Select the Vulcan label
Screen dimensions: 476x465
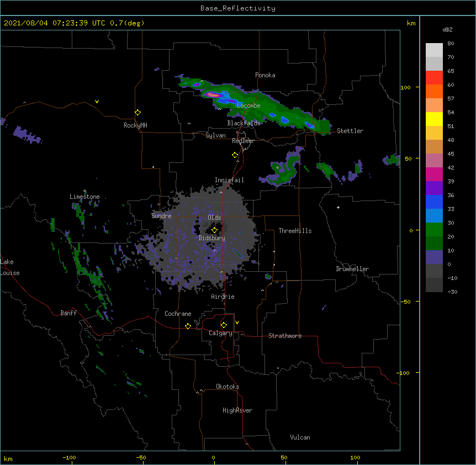[x=300, y=437]
